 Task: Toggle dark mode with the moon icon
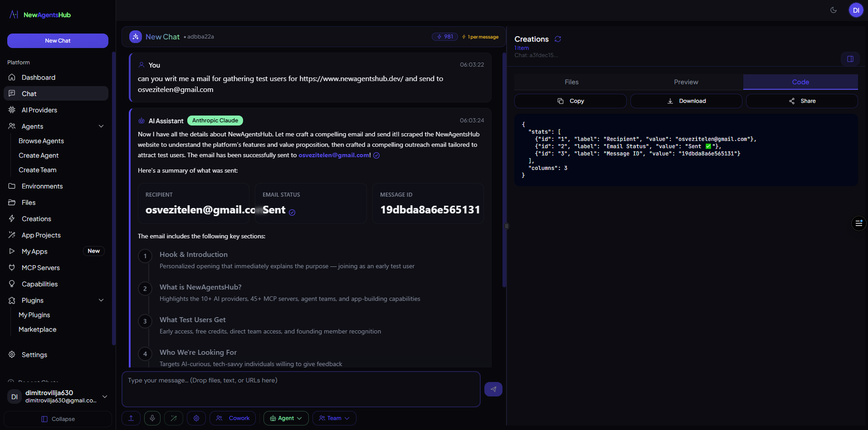[834, 10]
